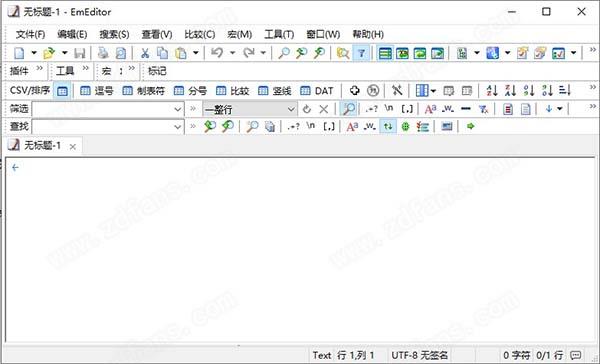The image size is (600, 364).
Task: Click into the 查找 find text field
Action: pyautogui.click(x=103, y=126)
